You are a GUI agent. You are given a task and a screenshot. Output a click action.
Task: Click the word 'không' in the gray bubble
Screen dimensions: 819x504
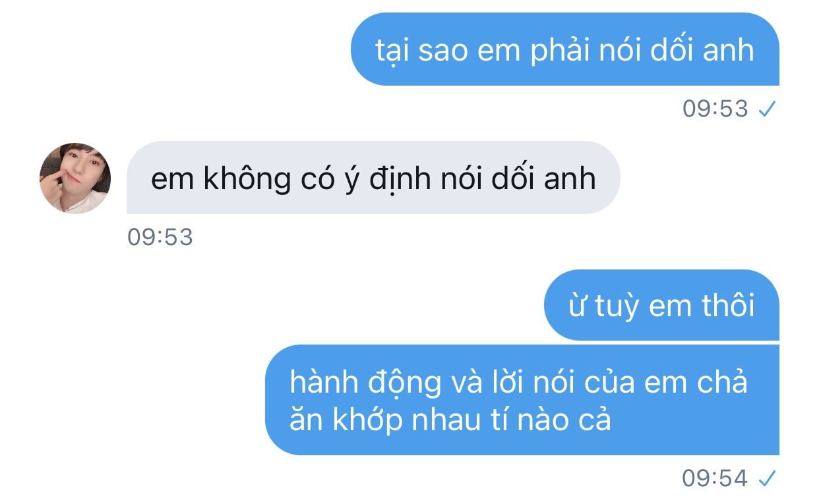(245, 179)
